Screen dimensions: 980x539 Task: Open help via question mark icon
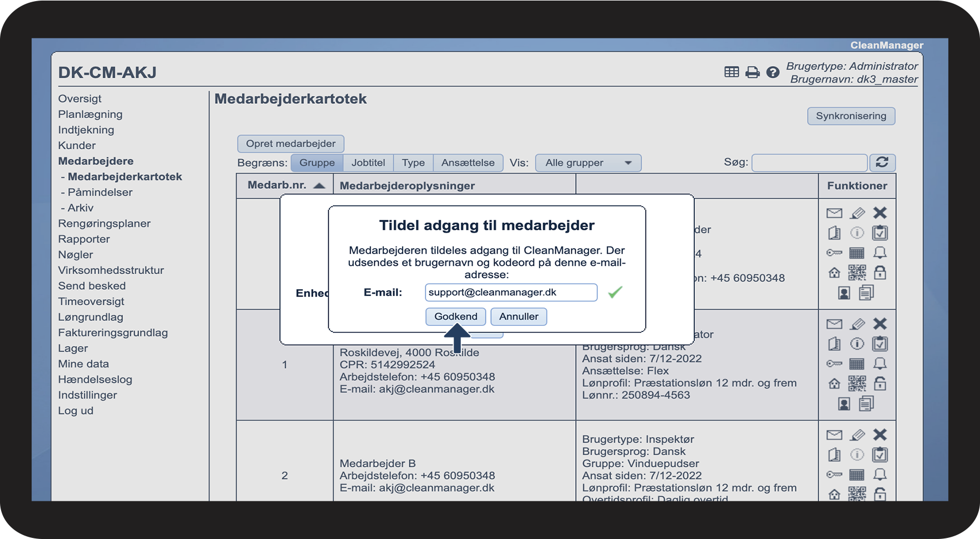pos(773,72)
